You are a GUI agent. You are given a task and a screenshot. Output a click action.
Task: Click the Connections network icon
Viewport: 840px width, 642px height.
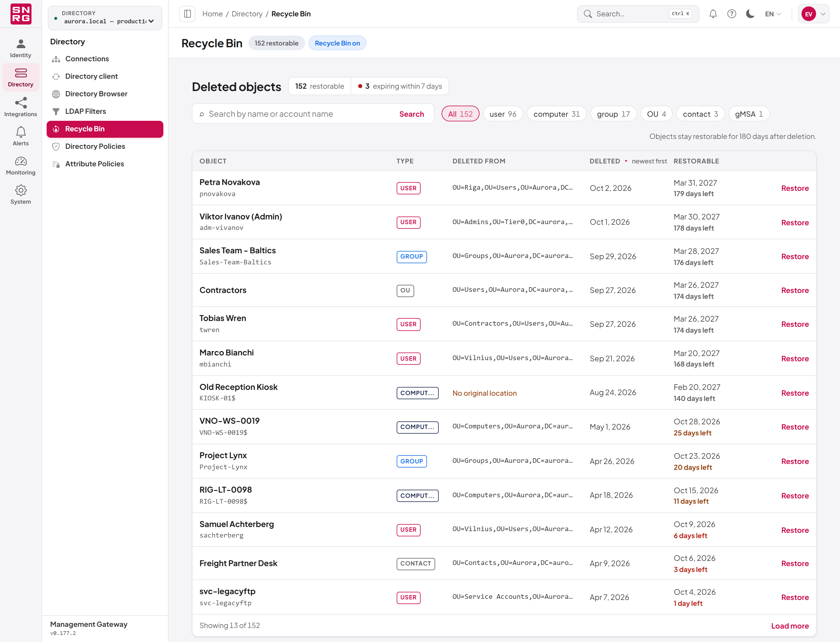(56, 59)
